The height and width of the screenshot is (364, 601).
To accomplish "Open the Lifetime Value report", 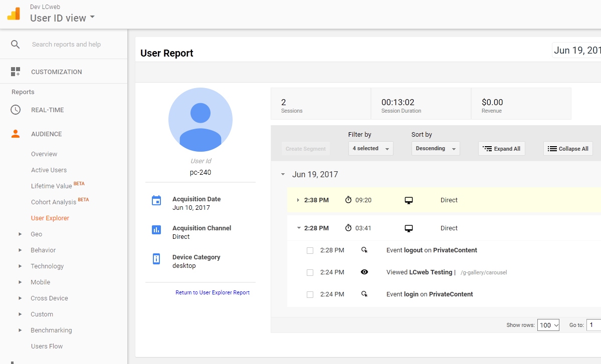I will 52,186.
